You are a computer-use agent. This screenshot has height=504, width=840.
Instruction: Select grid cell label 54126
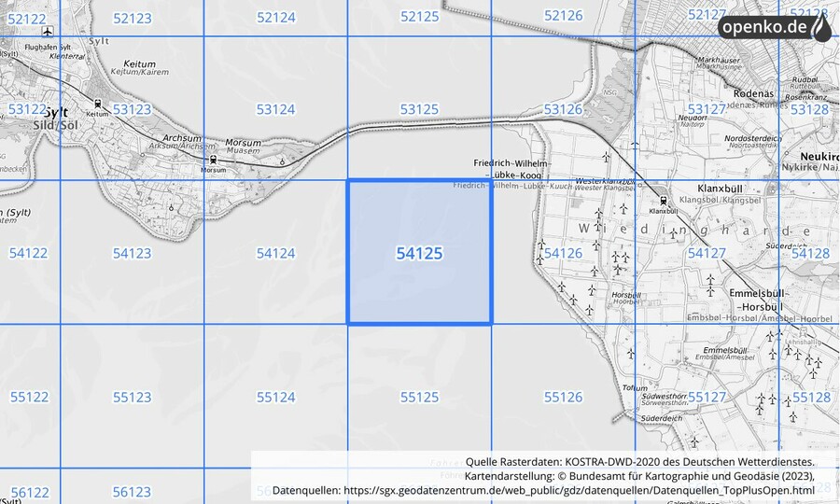click(x=563, y=253)
